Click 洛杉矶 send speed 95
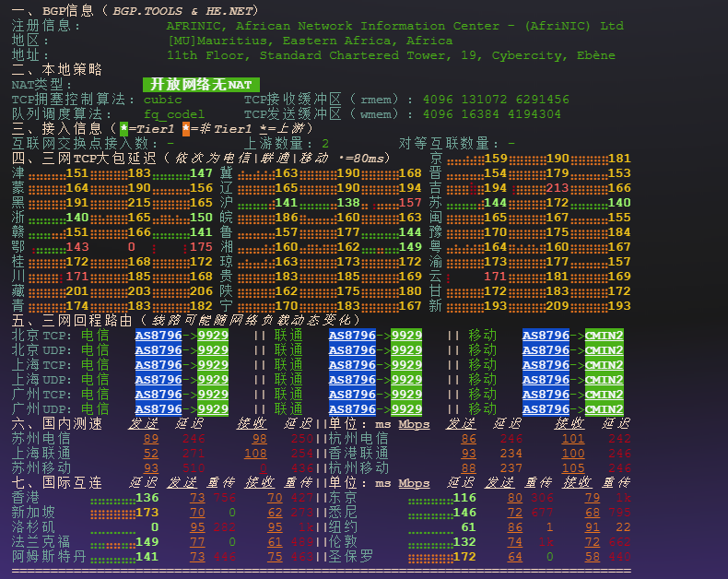The height and width of the screenshot is (579, 728). click(197, 527)
